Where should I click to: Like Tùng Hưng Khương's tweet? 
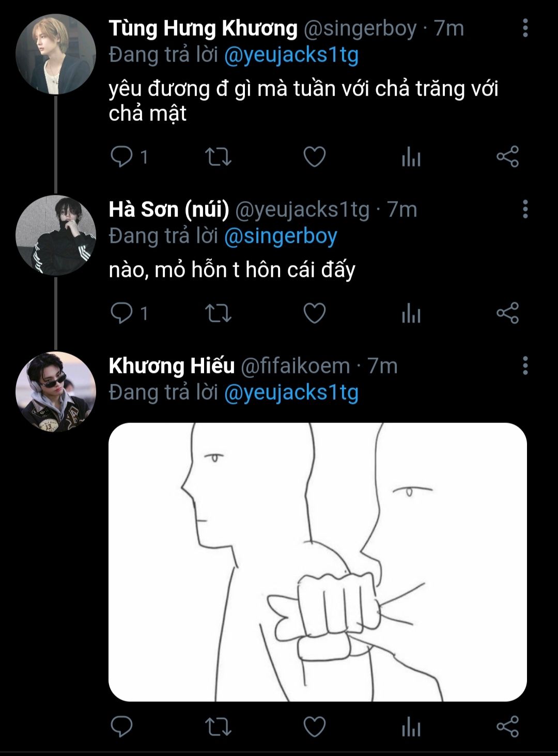[x=314, y=156]
